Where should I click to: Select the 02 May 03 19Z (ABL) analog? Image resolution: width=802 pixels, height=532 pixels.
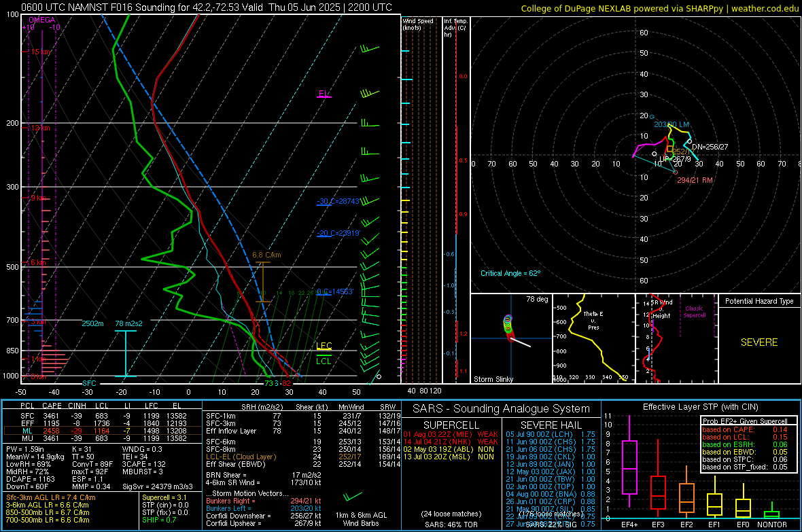click(x=451, y=449)
